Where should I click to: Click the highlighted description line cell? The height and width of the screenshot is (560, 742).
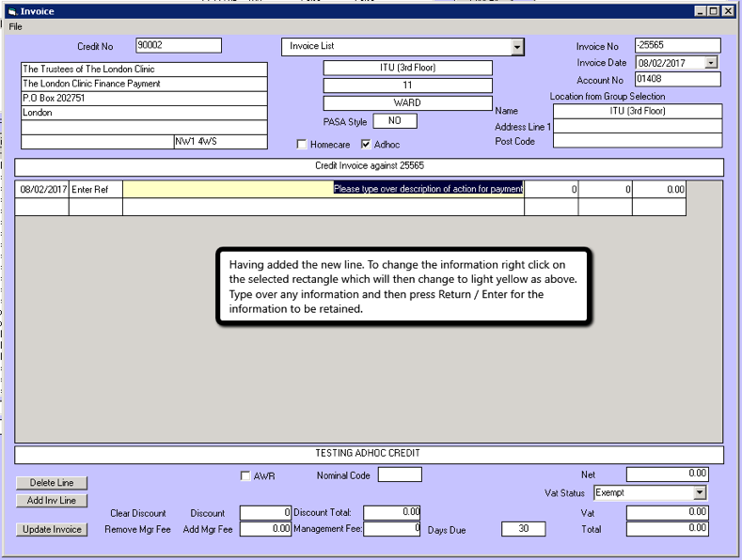324,189
